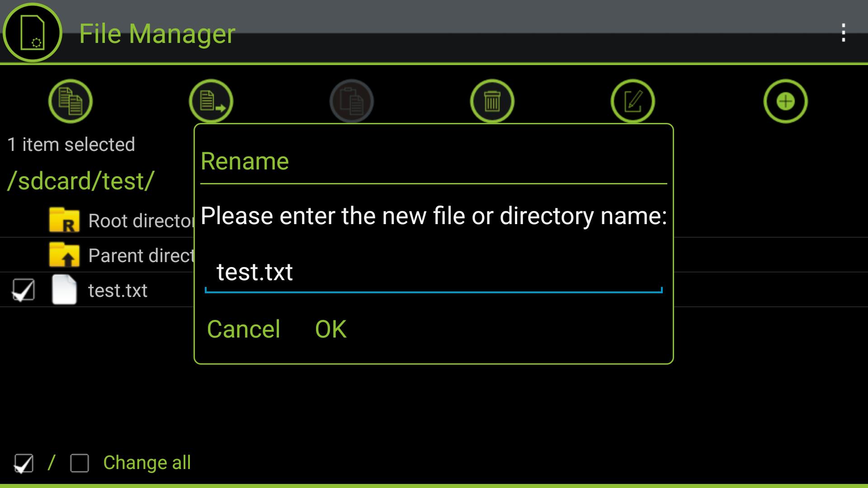This screenshot has width=868, height=488.
Task: Click the Delete trash can icon
Action: click(492, 101)
